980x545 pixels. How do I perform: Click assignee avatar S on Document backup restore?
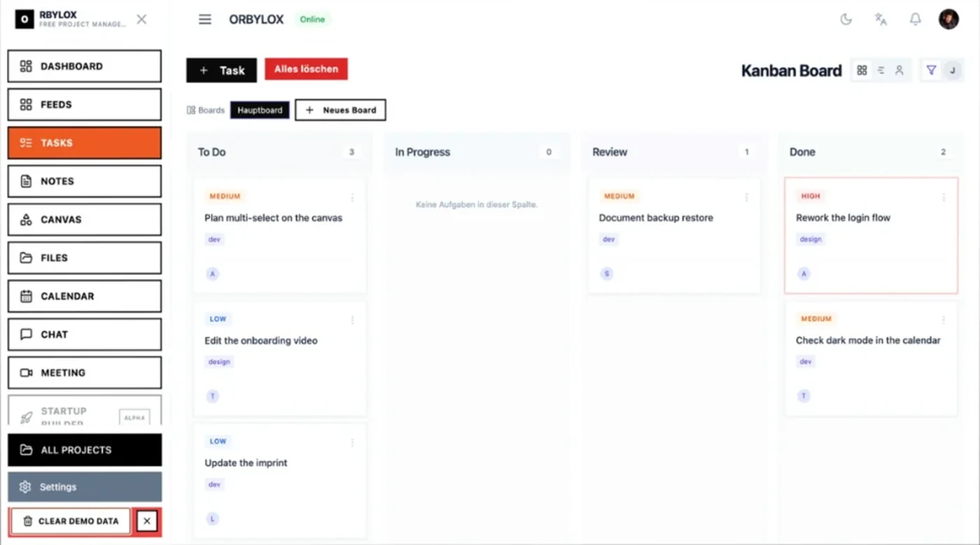[x=607, y=274]
